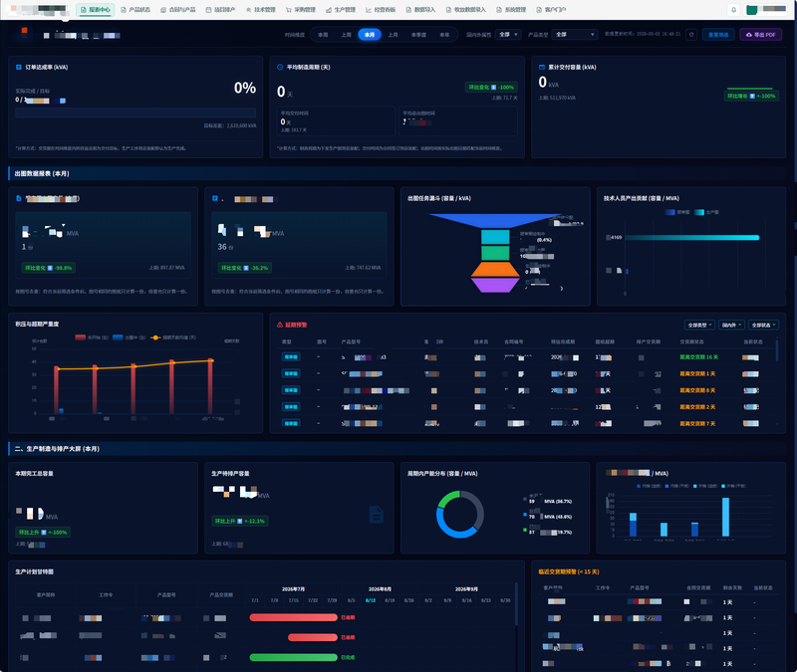This screenshot has height=672, width=797.
Task: Click the 导出 PDF button
Action: pyautogui.click(x=760, y=35)
